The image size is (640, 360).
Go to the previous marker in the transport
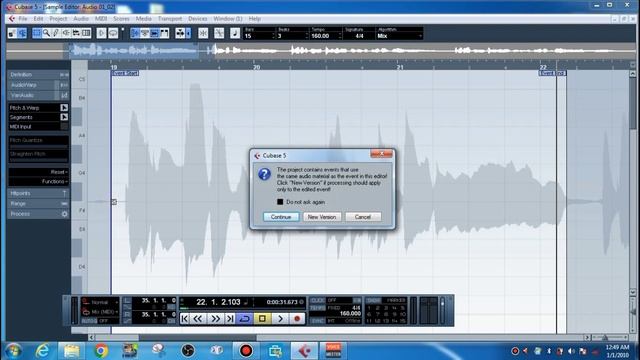tap(184, 319)
